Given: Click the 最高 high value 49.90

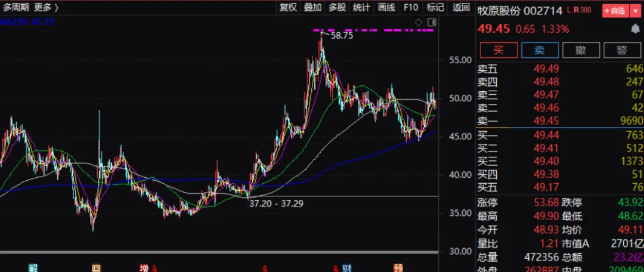Looking at the screenshot, I should 546,216.
